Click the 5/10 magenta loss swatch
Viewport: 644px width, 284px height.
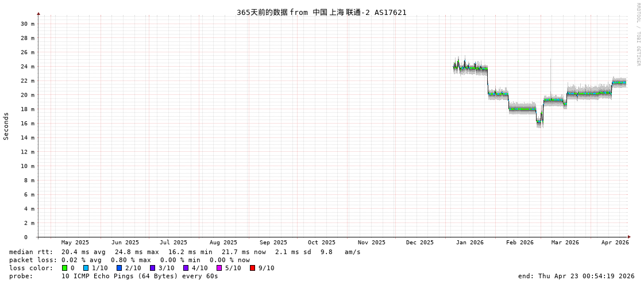(219, 268)
